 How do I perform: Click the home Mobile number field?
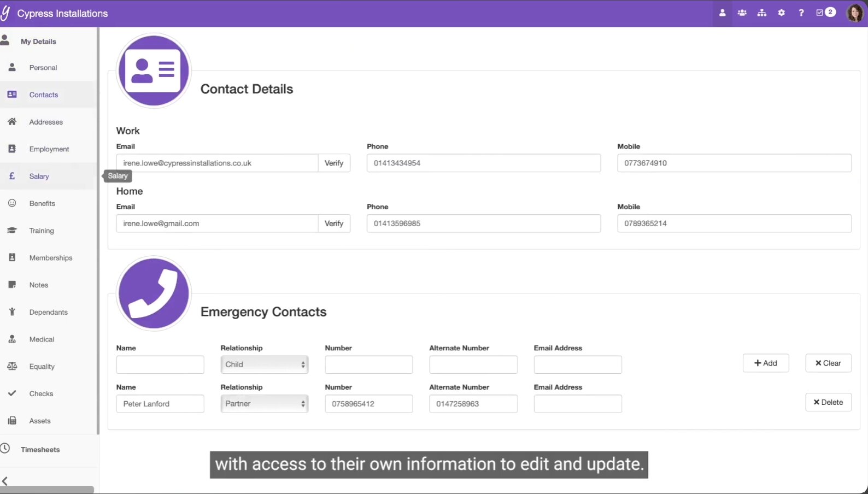click(734, 224)
